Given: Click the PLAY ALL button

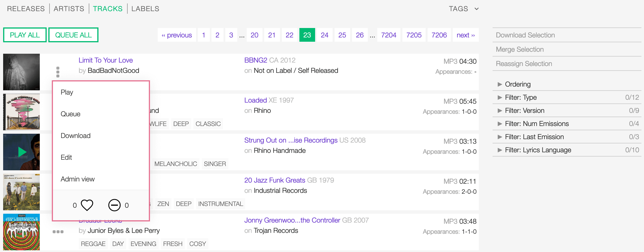Looking at the screenshot, I should 25,35.
